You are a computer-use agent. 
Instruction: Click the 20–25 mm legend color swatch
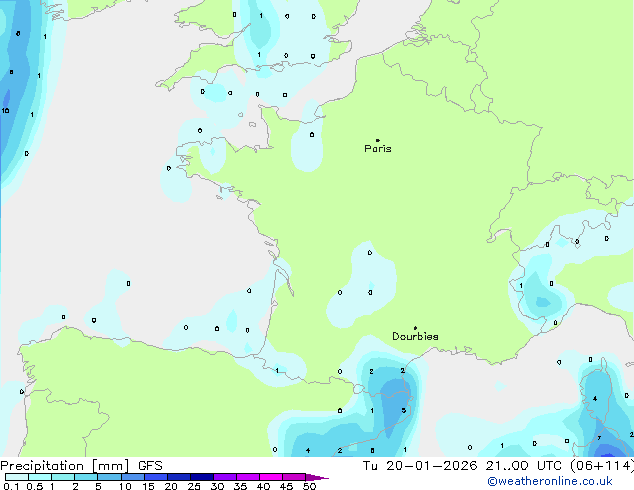point(179,477)
